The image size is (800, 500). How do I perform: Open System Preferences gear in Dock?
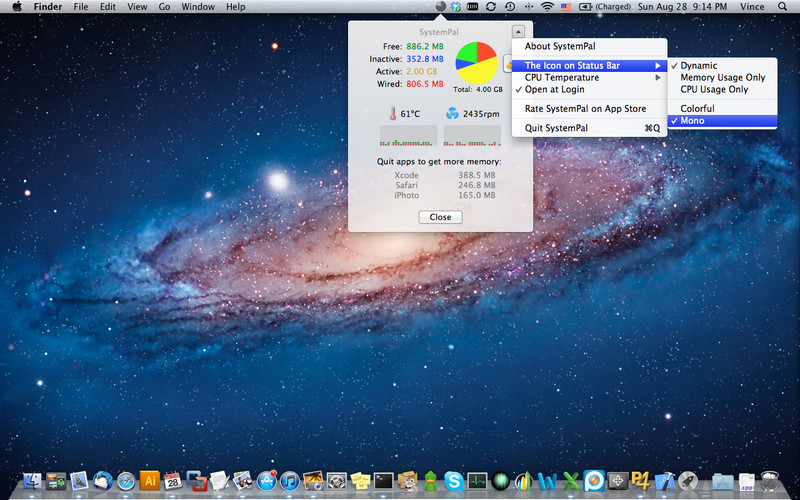coord(337,481)
